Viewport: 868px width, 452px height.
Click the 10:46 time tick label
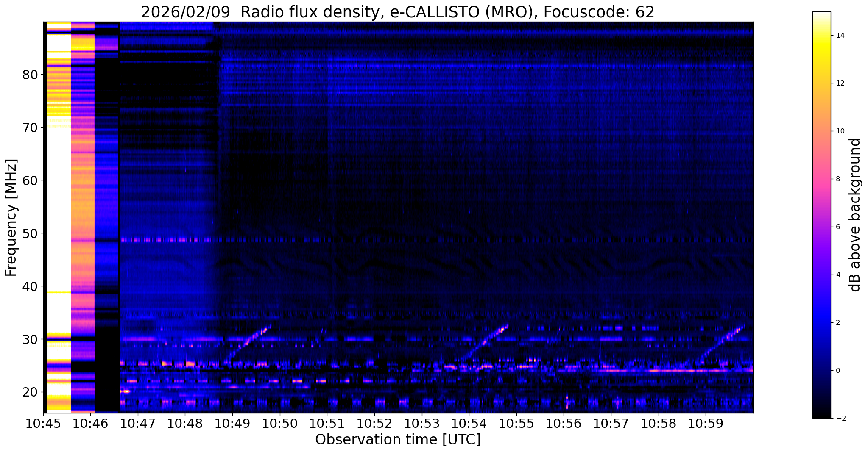(x=90, y=423)
